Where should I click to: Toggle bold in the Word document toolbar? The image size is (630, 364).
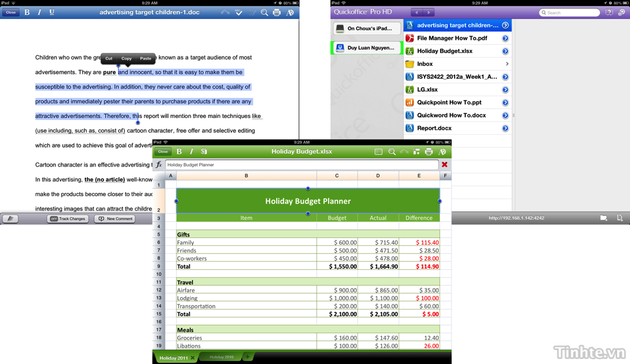(27, 12)
